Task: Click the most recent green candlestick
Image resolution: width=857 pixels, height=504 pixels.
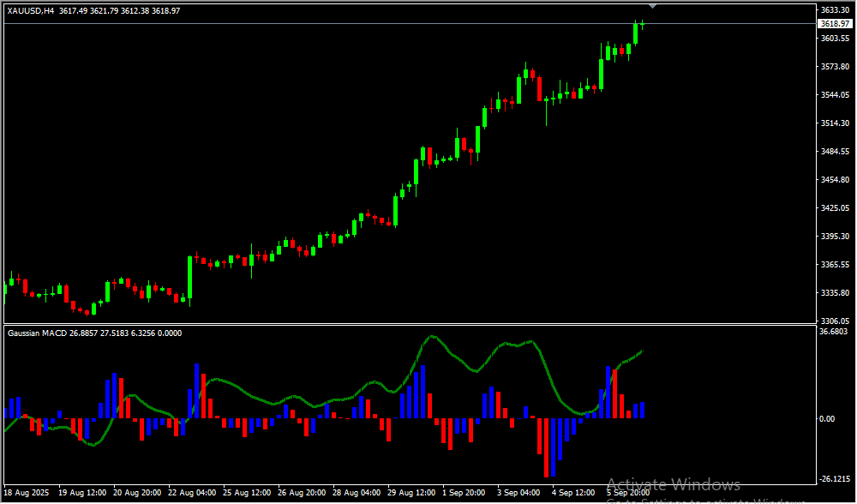Action: tap(636, 33)
